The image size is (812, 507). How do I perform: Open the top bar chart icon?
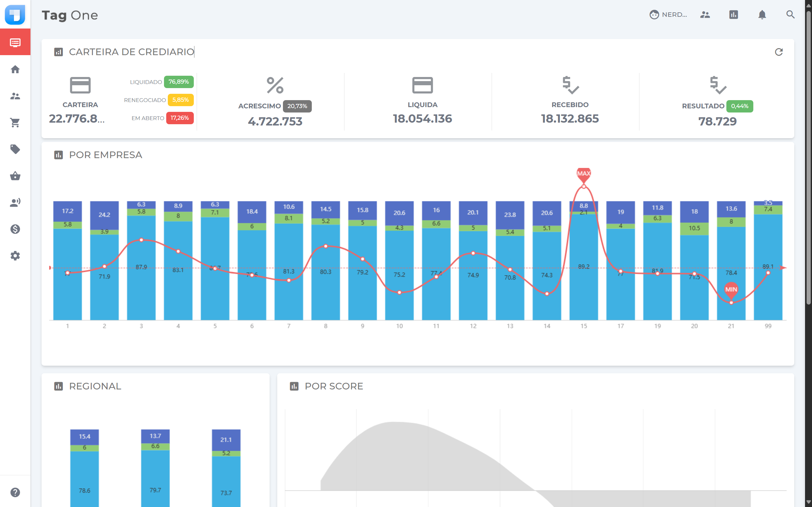click(x=733, y=15)
